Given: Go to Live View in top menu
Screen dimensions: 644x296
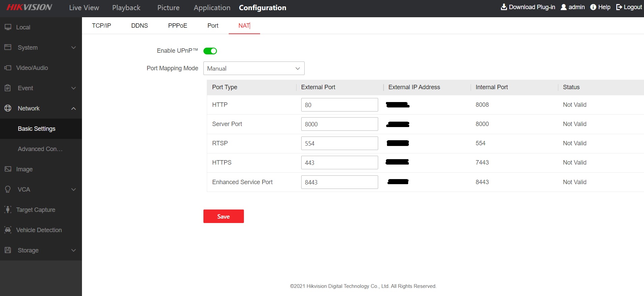Looking at the screenshot, I should 84,8.
